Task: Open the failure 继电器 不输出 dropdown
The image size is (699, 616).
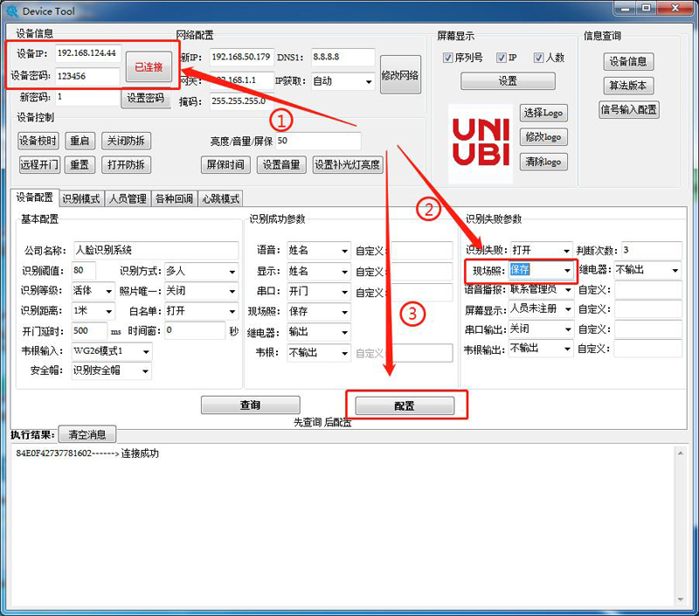Action: (x=647, y=270)
